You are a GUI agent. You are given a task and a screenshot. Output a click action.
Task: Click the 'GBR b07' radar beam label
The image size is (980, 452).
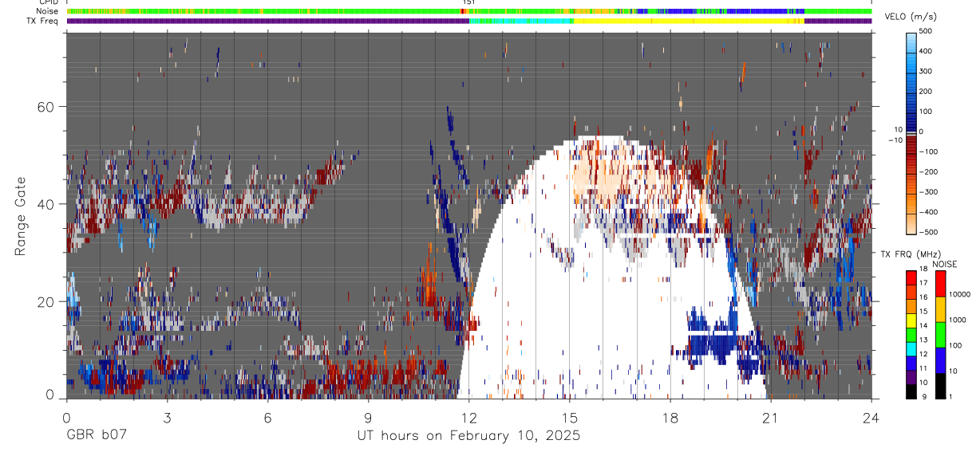(96, 436)
